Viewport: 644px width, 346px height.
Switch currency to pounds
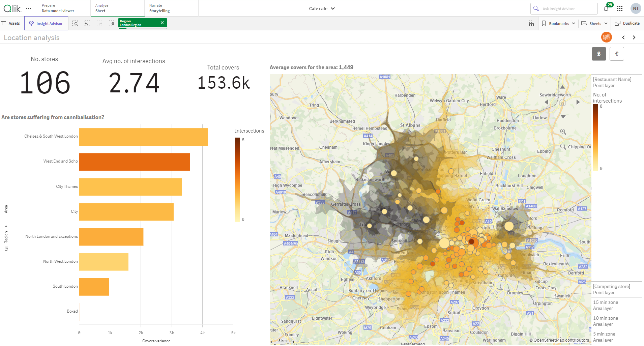599,54
